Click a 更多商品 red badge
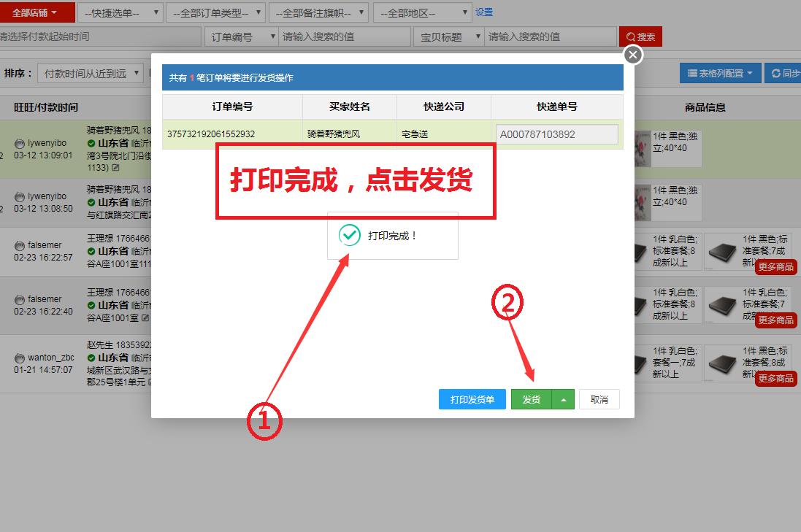The height and width of the screenshot is (532, 801). point(775,266)
